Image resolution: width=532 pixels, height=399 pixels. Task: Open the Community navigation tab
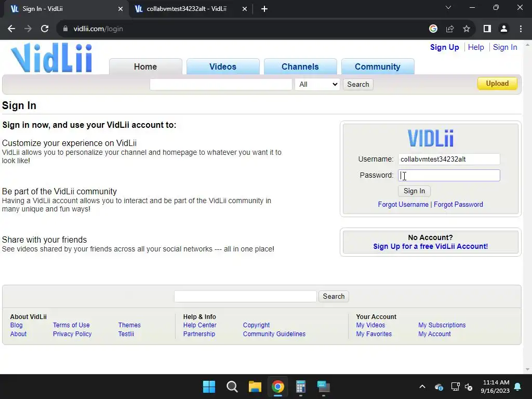click(378, 66)
